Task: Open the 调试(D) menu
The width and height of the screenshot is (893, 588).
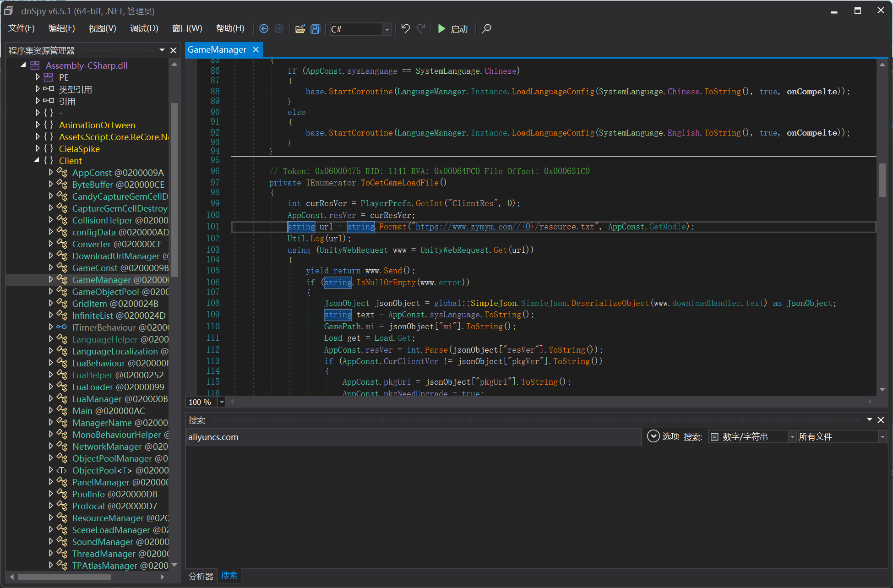Action: (x=144, y=28)
